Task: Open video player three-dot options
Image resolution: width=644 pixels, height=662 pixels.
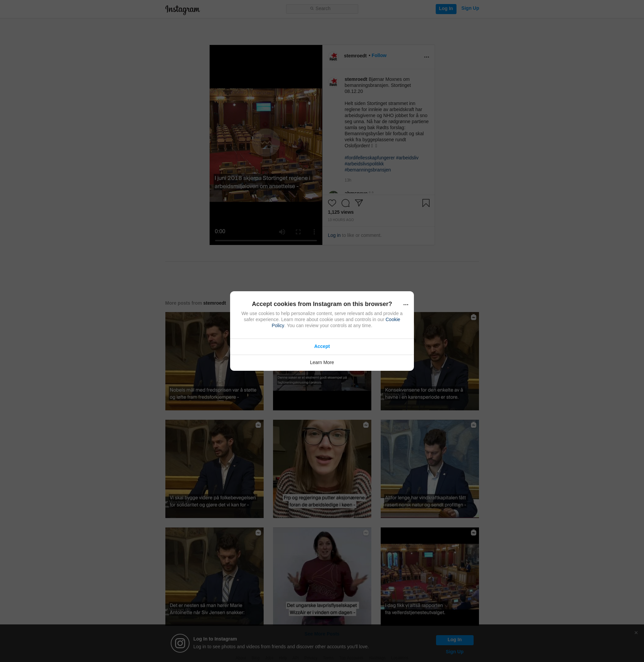Action: tap(314, 232)
